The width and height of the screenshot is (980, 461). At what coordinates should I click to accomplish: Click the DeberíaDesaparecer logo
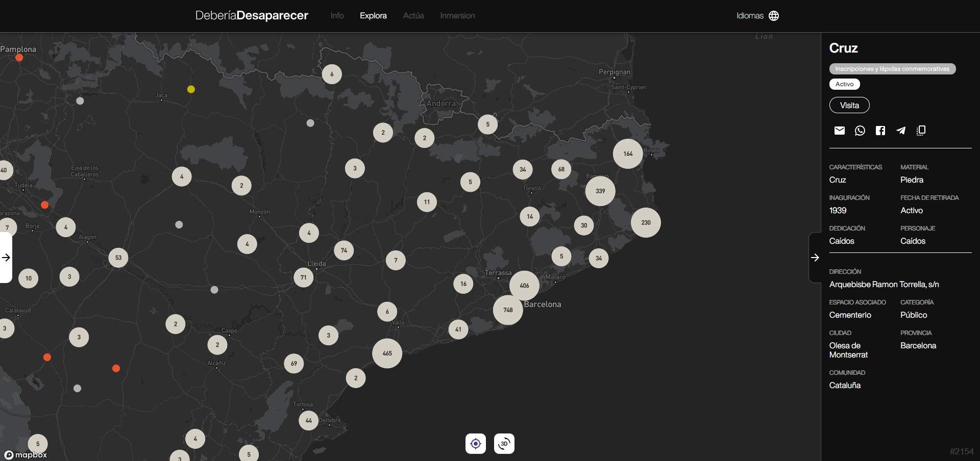(x=252, y=16)
